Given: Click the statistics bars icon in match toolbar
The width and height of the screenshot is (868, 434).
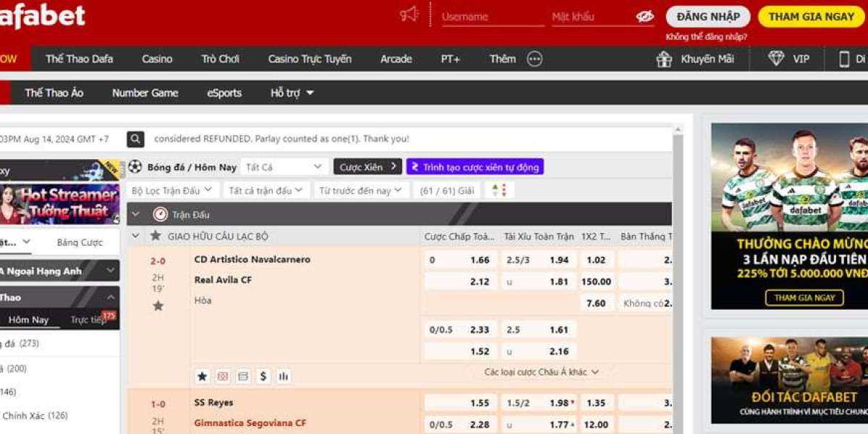Looking at the screenshot, I should coord(284,376).
